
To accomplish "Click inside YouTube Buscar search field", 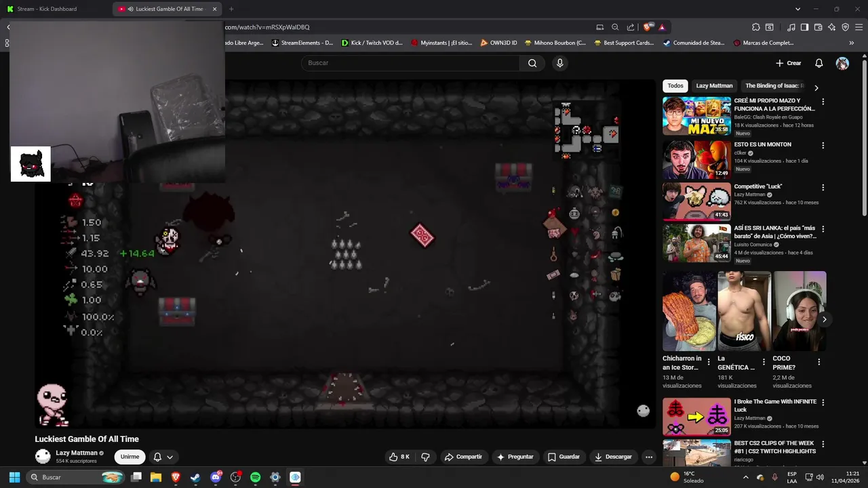I will (410, 63).
